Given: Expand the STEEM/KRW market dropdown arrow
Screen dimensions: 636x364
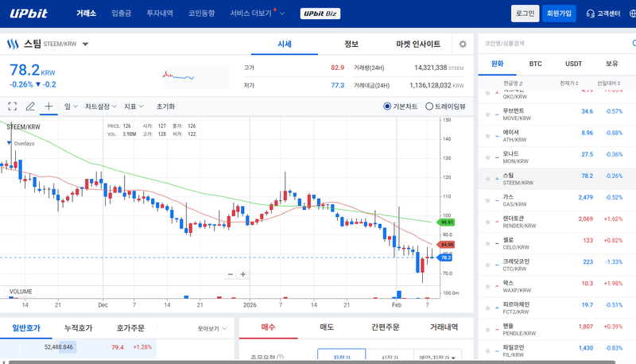Looking at the screenshot, I should click(x=85, y=45).
